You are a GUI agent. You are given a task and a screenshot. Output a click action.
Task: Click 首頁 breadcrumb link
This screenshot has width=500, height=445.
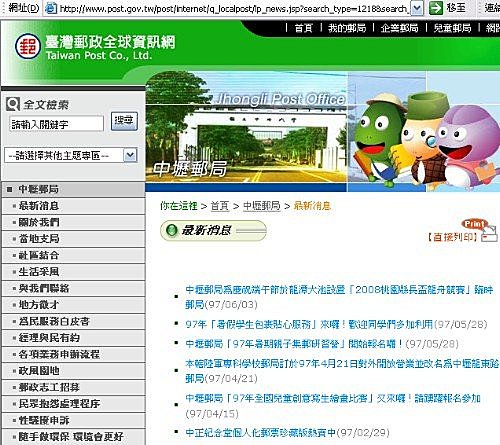point(220,206)
